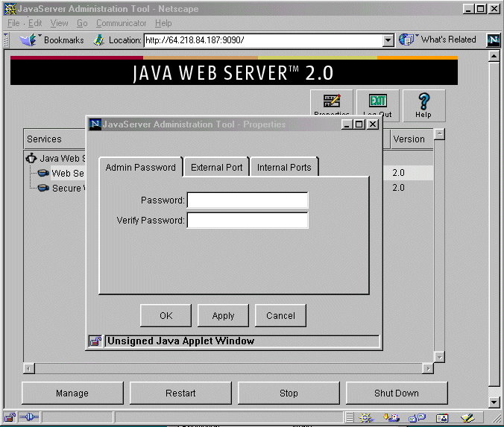Viewport: 504px width, 427px height.
Task: Click services list scroll up arrow
Action: point(439,134)
